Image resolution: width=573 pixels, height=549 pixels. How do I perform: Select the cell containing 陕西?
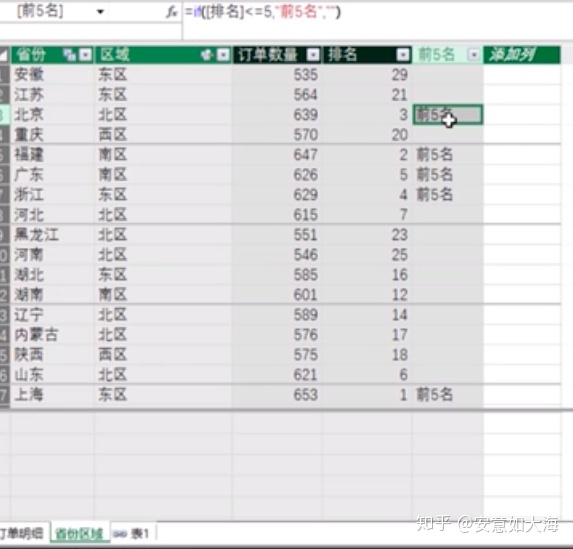(x=53, y=355)
